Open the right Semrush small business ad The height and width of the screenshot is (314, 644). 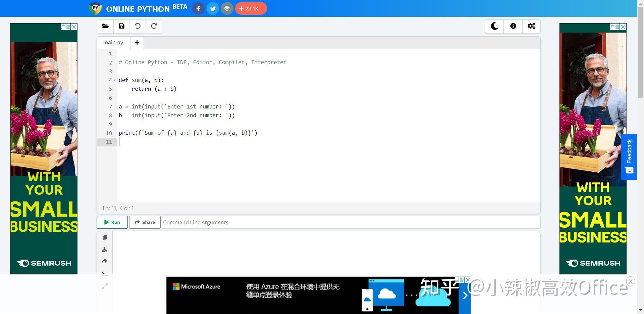point(593,148)
